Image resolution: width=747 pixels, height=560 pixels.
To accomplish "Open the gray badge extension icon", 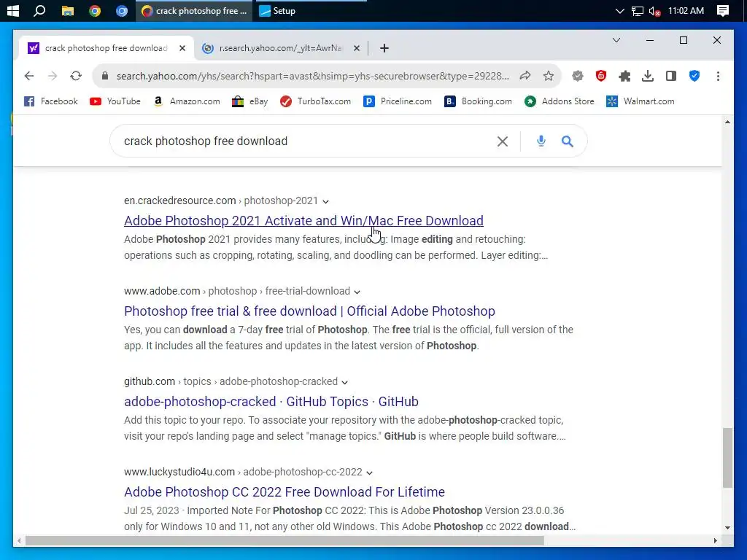I will (x=578, y=76).
